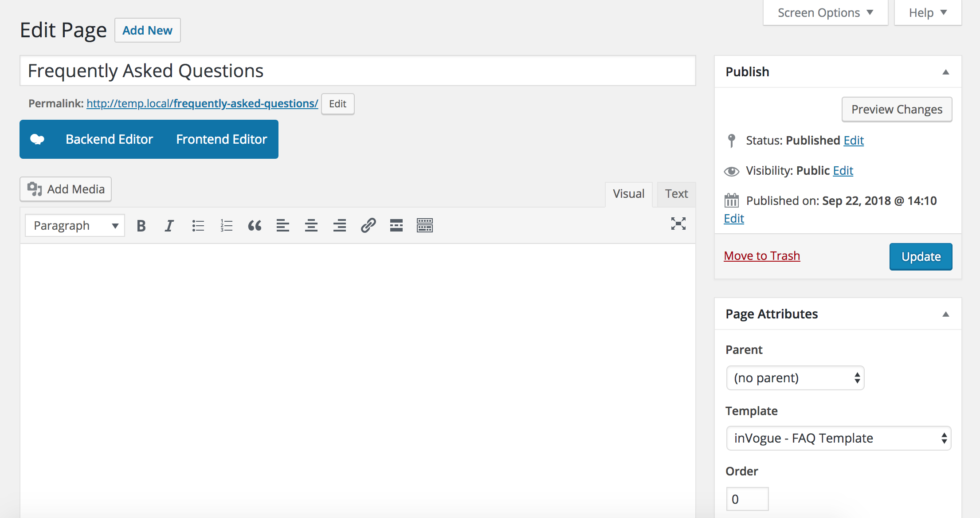Image resolution: width=980 pixels, height=518 pixels.
Task: Enable distraction-free writing mode
Action: click(x=678, y=224)
